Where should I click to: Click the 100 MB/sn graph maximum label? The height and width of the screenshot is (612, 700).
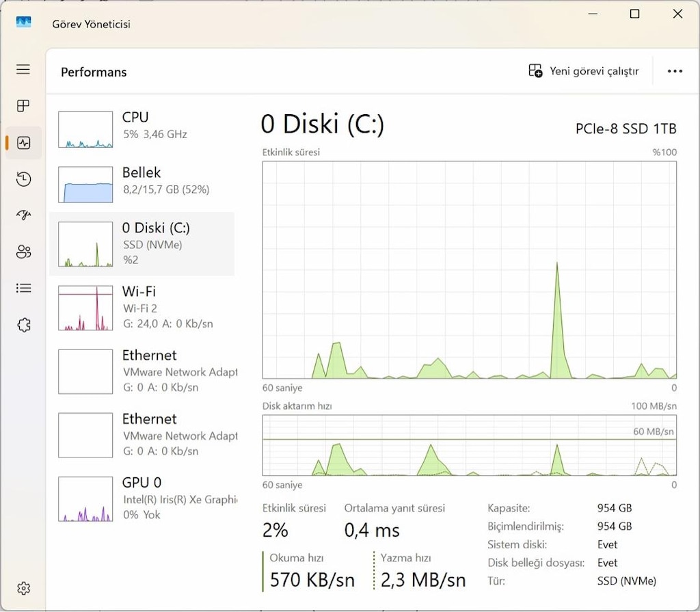coord(654,406)
